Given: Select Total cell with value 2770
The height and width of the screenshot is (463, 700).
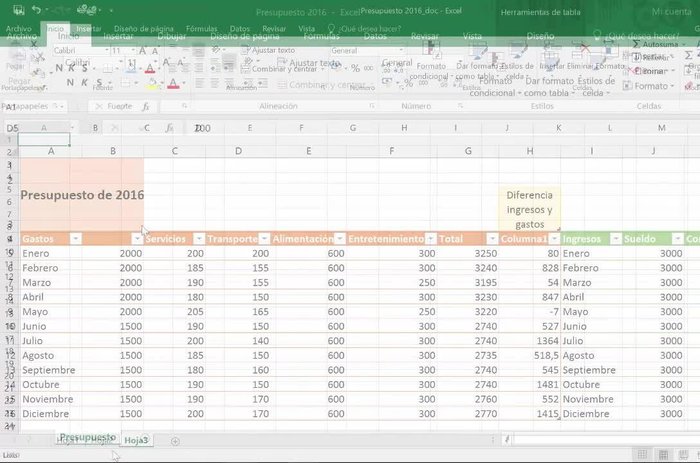Looking at the screenshot, I should (468, 413).
